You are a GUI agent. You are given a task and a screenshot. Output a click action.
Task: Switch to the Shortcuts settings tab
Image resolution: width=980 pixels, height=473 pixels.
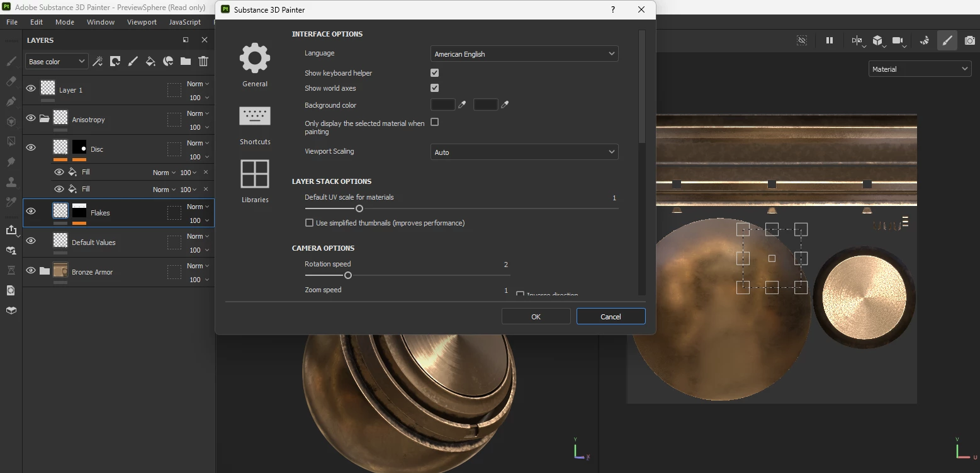255,125
